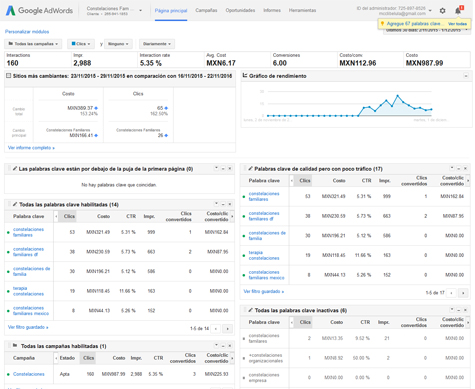
Task: Switch to the Página principal tab
Action: pyautogui.click(x=171, y=11)
